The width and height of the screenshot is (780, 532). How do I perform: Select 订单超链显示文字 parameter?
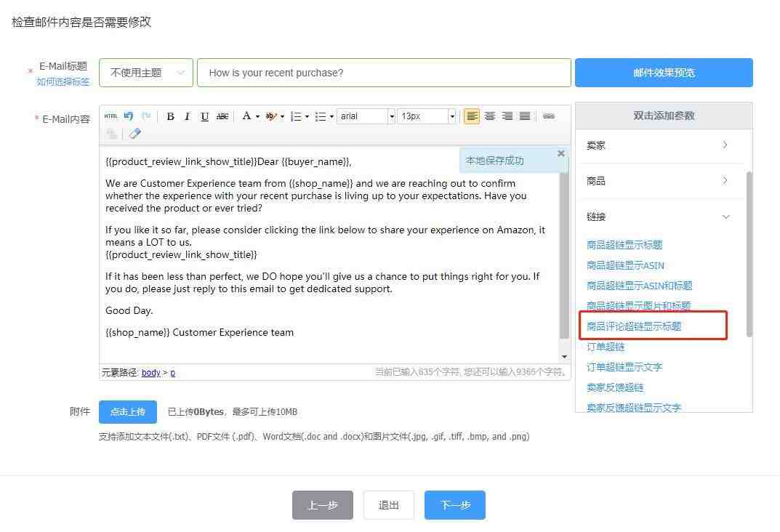pyautogui.click(x=624, y=367)
